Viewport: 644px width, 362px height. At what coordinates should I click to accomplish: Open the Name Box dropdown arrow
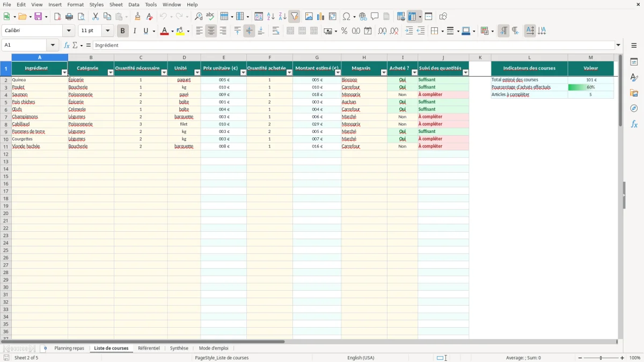point(53,46)
